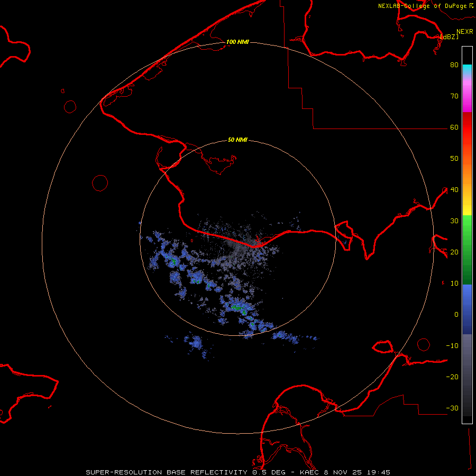Click the red segment of the reflectivity color bar
This screenshot has width=476, height=476.
(467, 127)
